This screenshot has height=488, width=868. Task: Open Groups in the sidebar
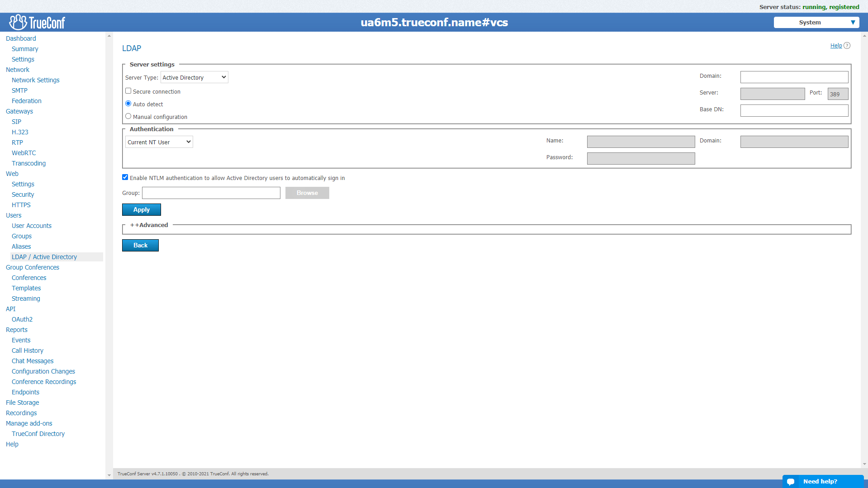[x=22, y=236]
